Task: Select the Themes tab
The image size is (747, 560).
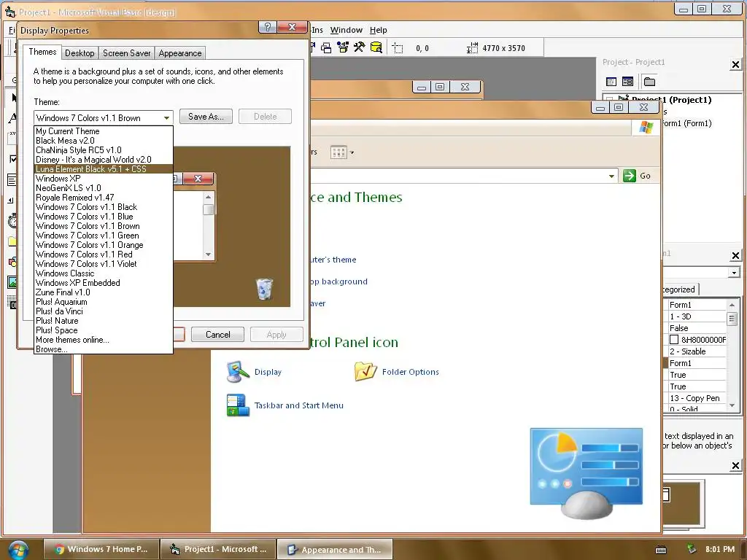Action: pyautogui.click(x=42, y=52)
